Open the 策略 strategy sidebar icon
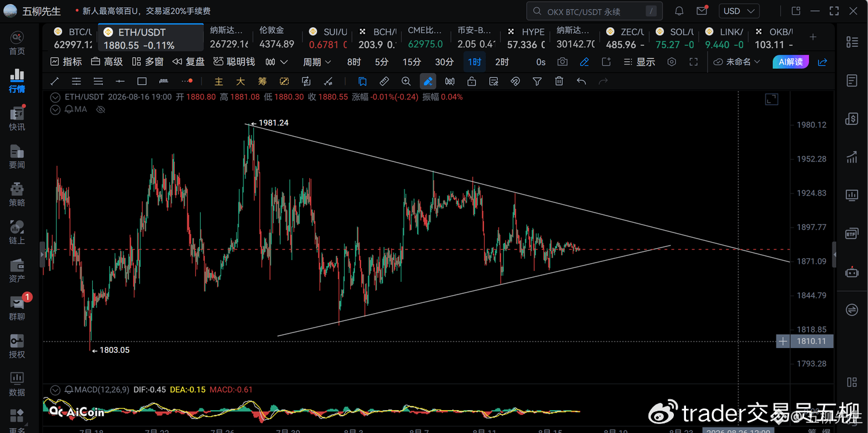The image size is (868, 433). click(17, 195)
